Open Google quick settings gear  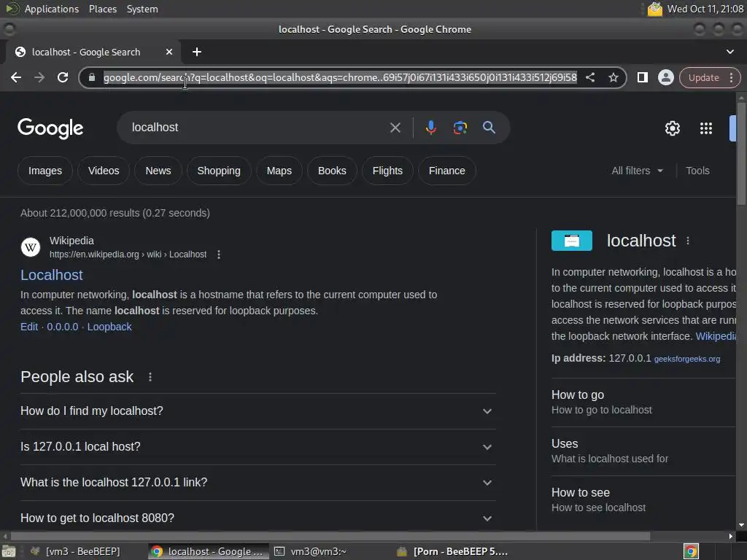(672, 128)
